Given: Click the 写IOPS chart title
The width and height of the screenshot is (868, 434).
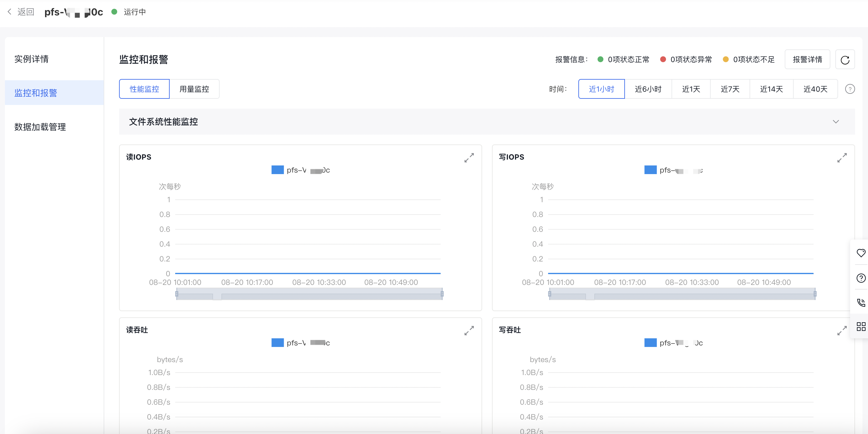Looking at the screenshot, I should (511, 157).
